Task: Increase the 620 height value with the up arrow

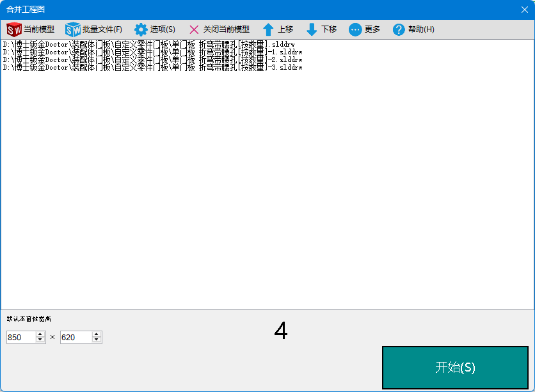Action: pos(97,334)
